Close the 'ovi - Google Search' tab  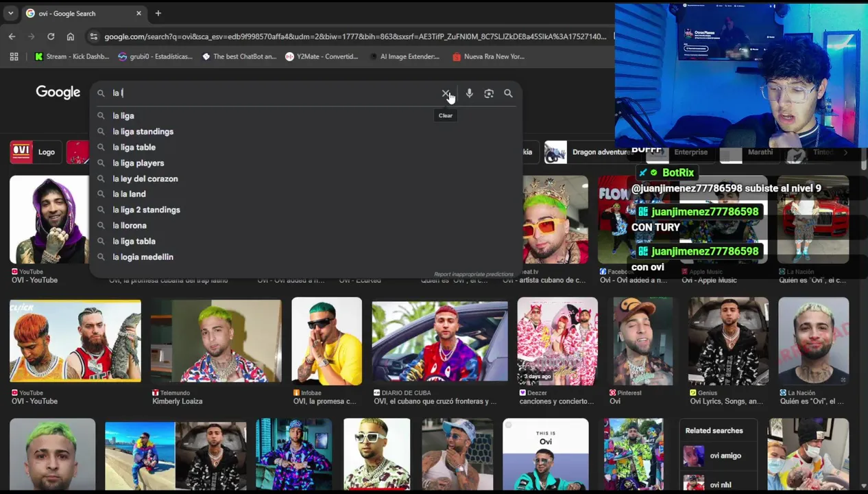pyautogui.click(x=138, y=13)
